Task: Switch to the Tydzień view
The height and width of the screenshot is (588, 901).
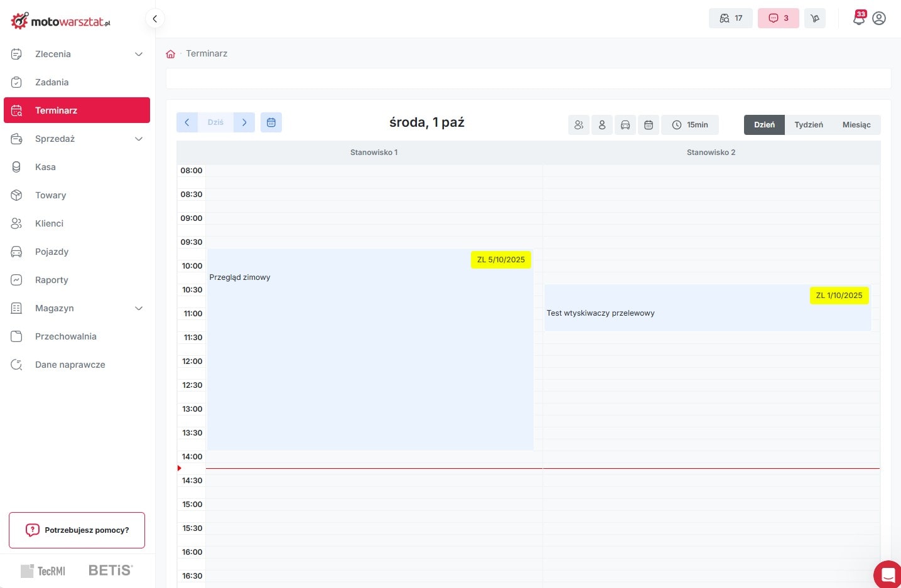Action: [x=808, y=125]
